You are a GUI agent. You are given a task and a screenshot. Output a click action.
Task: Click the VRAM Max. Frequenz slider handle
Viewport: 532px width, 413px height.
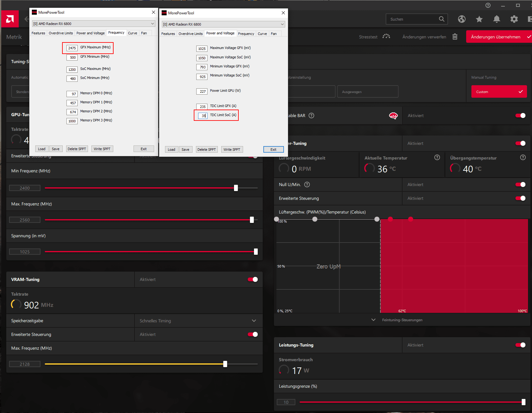tap(225, 364)
